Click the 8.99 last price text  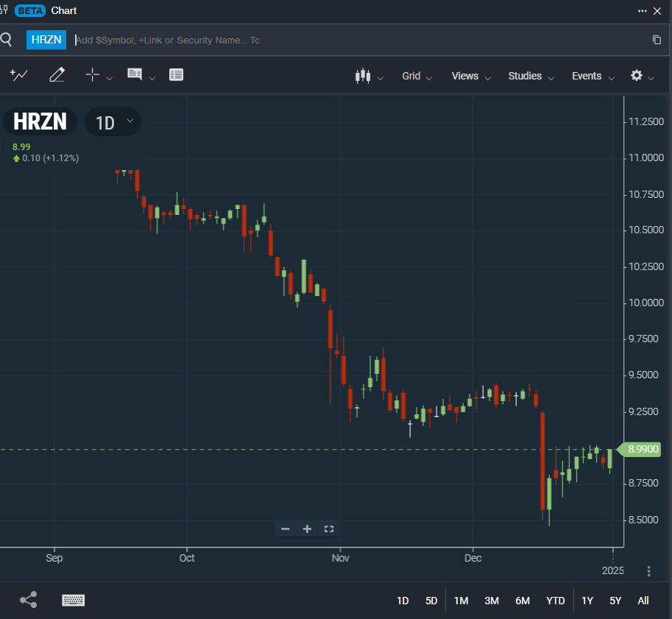tap(21, 147)
